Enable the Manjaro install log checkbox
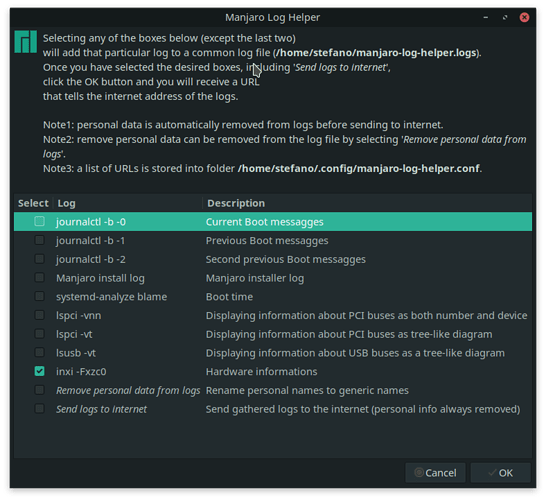Screen dimensions: 546x500 (x=39, y=278)
